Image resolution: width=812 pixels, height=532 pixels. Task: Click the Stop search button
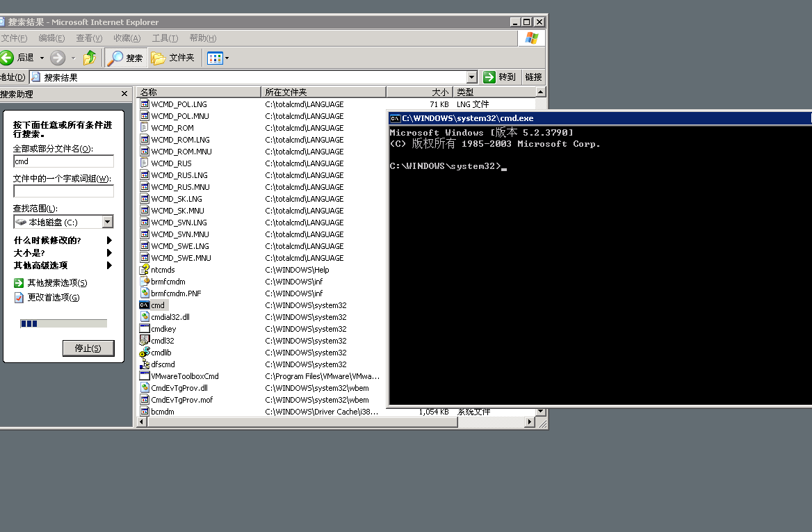click(88, 348)
